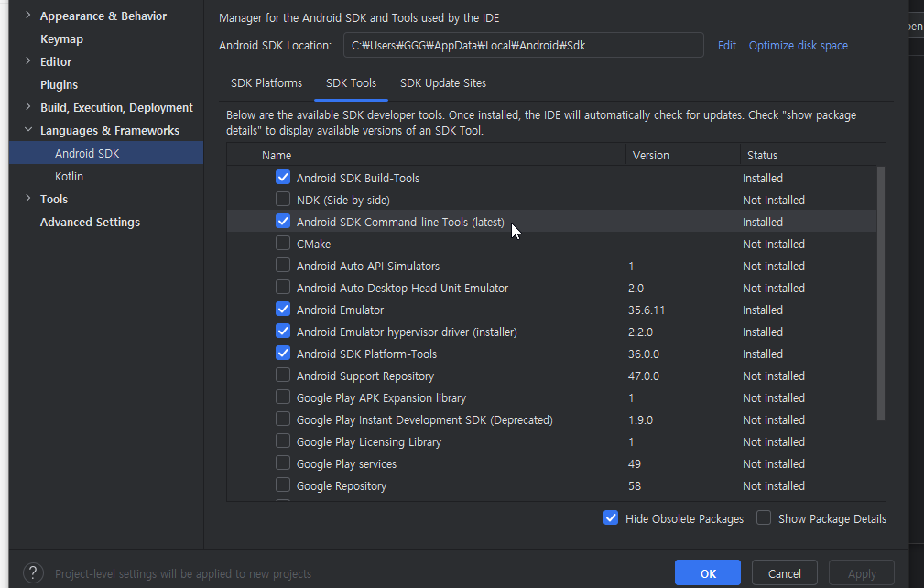Click Not Installed status for CMake

click(774, 244)
